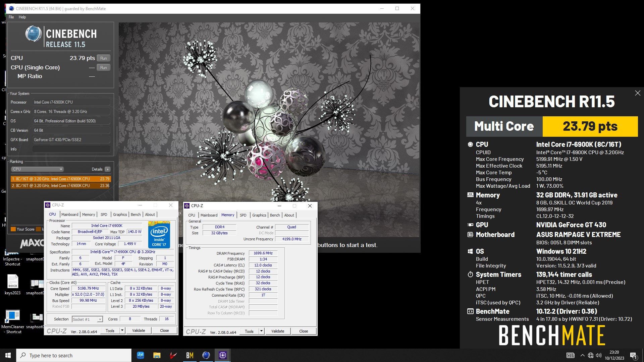Click Validate in left CPU-Z window
The image size is (644, 362).
[139, 330]
